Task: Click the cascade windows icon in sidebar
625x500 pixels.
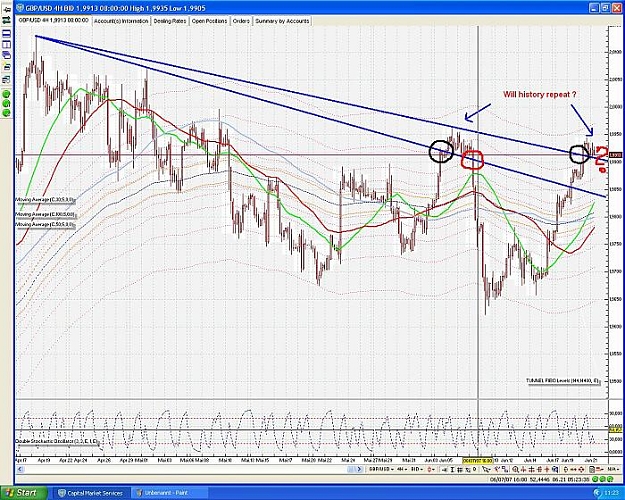Action: tap(7, 54)
